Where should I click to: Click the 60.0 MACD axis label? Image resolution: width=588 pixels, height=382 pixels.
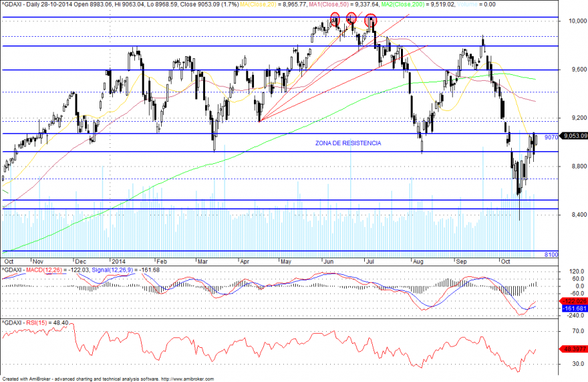tap(578, 279)
